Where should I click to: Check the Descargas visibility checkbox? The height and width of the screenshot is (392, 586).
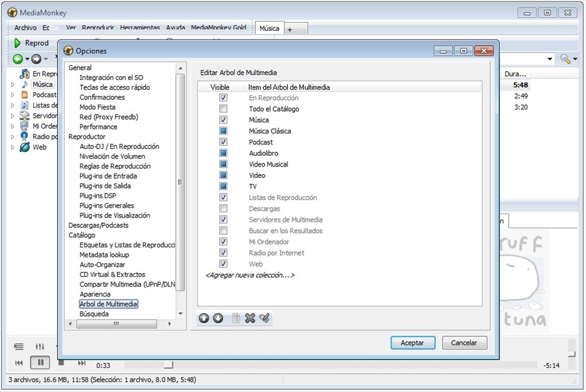point(223,208)
